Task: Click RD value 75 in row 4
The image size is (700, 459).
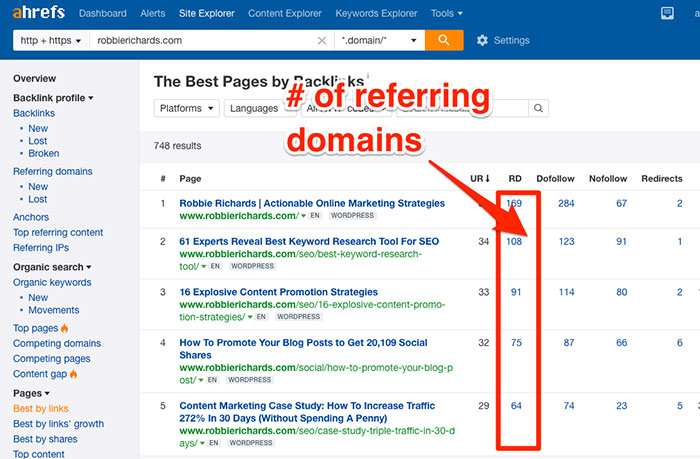Action: pyautogui.click(x=516, y=343)
